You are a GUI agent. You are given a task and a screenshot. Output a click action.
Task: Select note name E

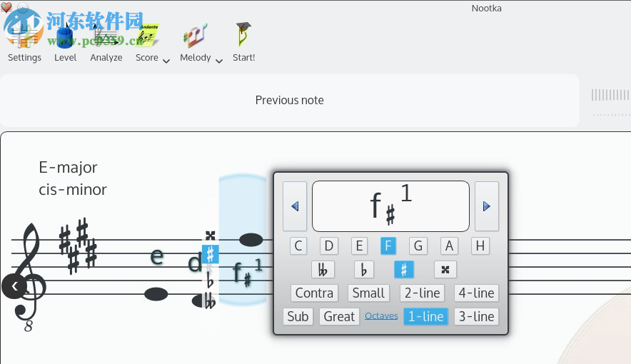coord(359,246)
